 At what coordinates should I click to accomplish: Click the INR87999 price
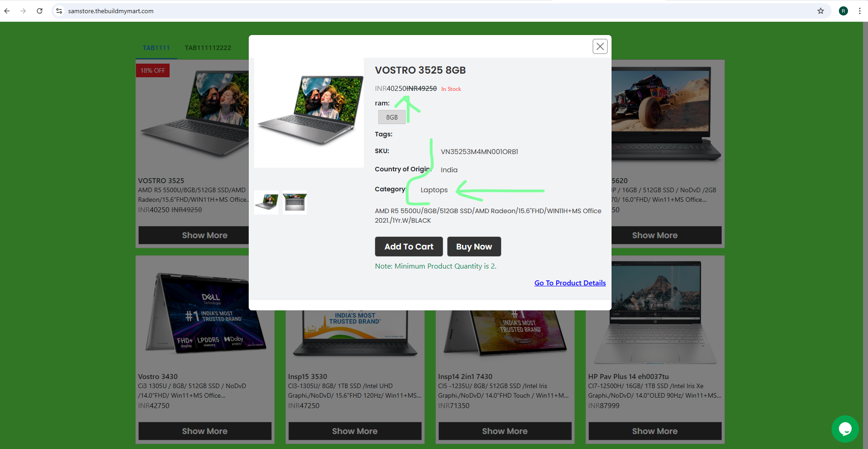tap(604, 406)
